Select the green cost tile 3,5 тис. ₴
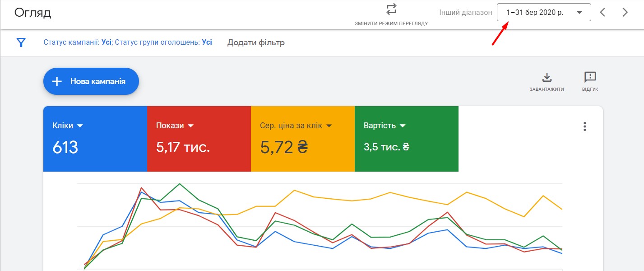Screen dimensions: 644x271 407,139
